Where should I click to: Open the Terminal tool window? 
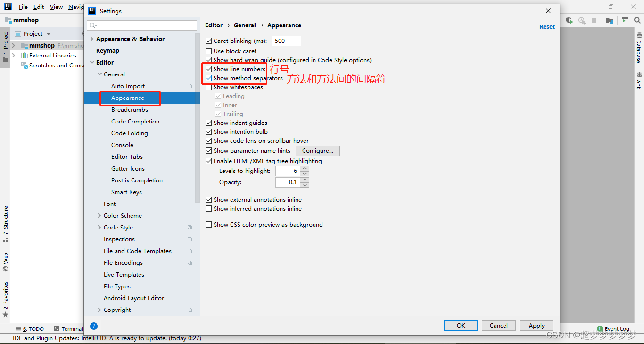click(68, 329)
